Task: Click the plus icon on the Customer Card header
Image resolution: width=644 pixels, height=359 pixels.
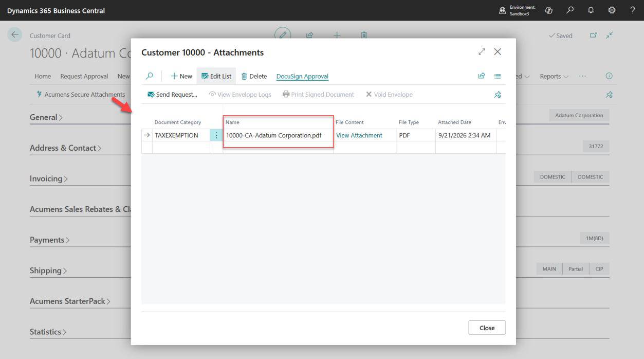Action: click(x=337, y=35)
